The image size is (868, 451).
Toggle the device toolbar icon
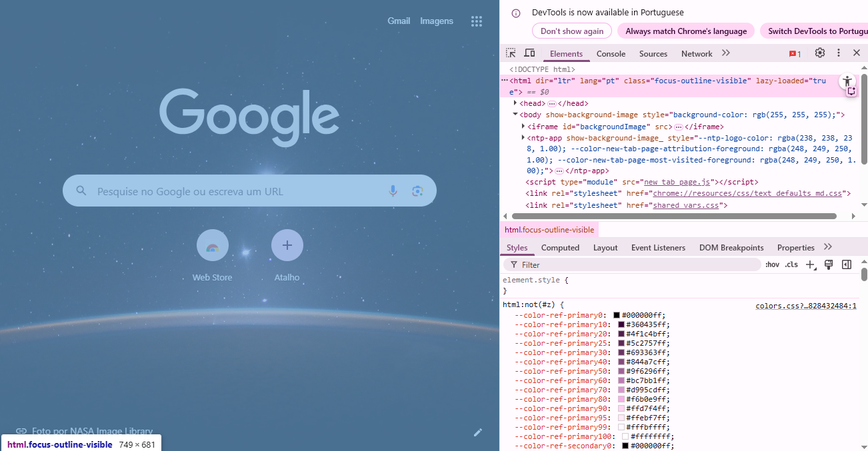[529, 53]
